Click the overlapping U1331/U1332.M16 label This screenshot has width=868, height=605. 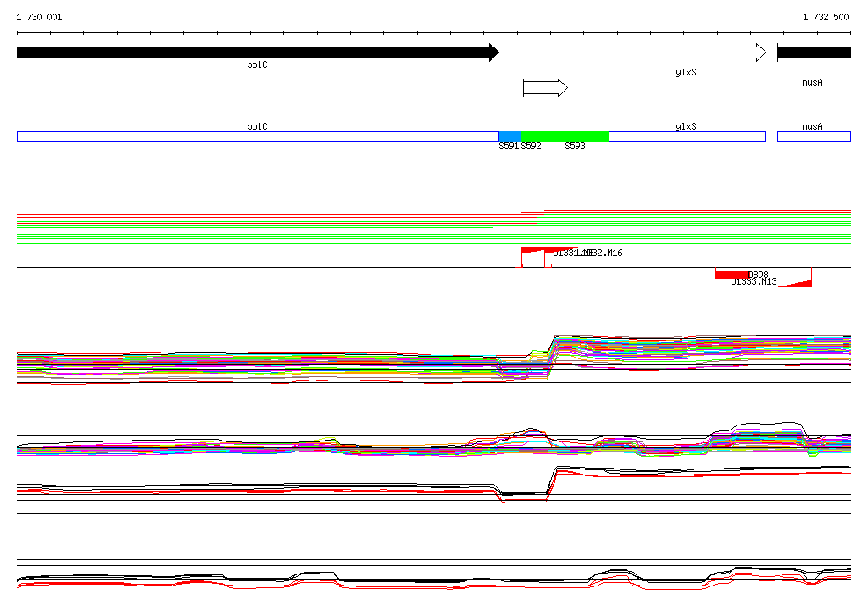[x=587, y=253]
